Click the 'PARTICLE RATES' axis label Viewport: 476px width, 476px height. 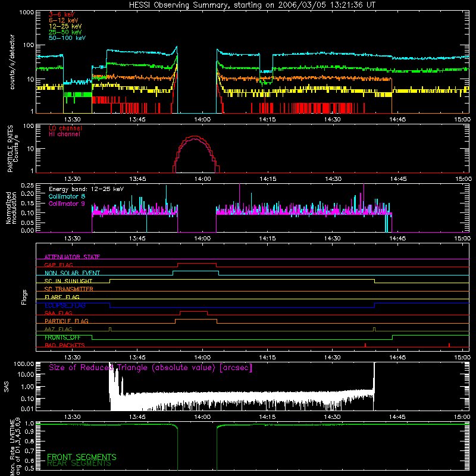tap(10, 149)
